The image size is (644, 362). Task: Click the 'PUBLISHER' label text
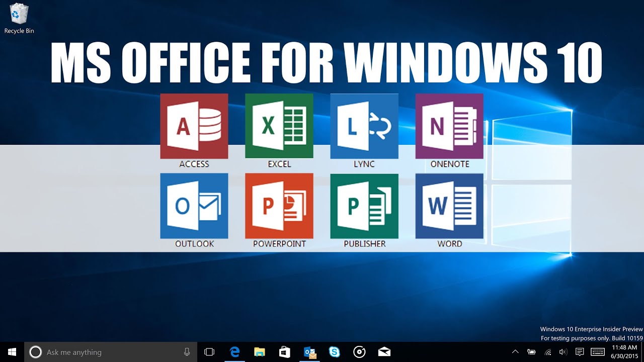[365, 244]
